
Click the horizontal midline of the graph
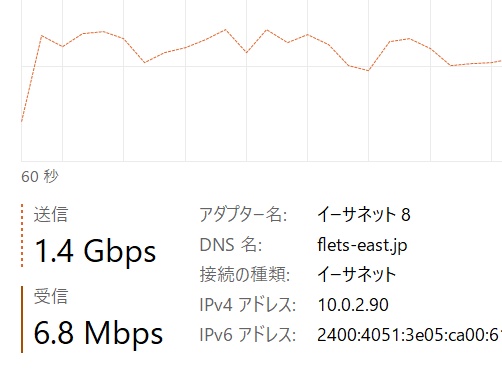262,66
